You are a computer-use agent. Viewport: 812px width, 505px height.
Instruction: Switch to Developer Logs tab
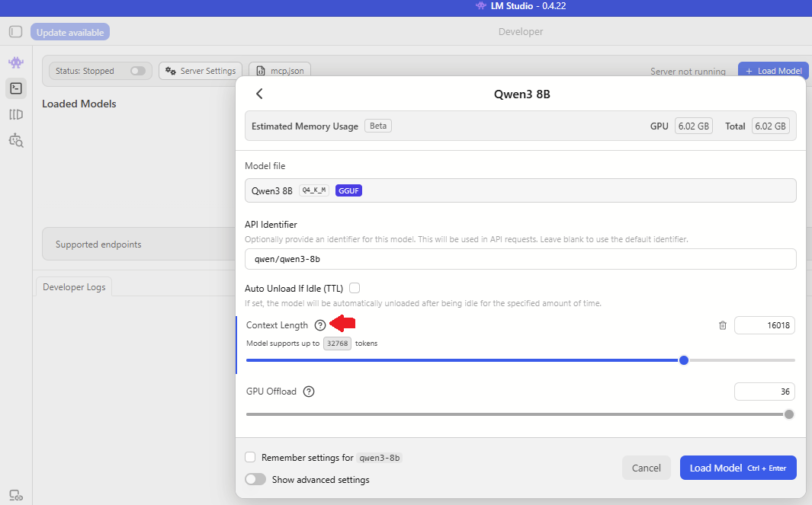pos(74,286)
